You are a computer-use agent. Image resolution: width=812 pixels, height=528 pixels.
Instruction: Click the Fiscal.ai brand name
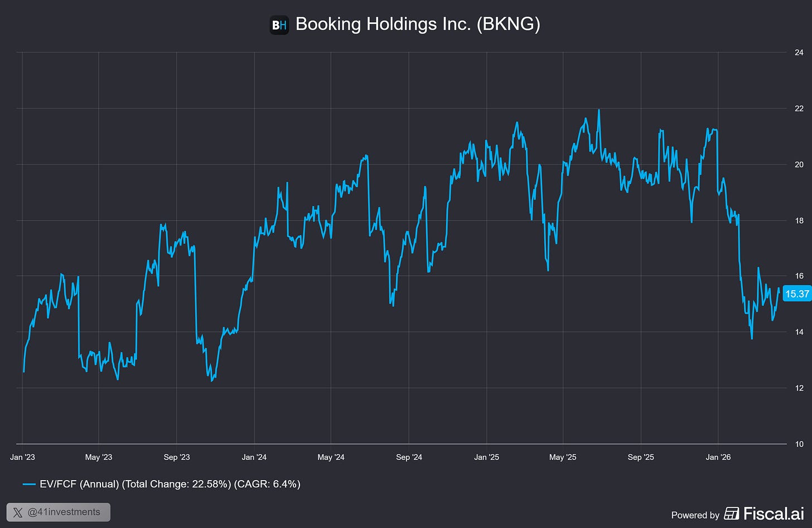tap(774, 513)
